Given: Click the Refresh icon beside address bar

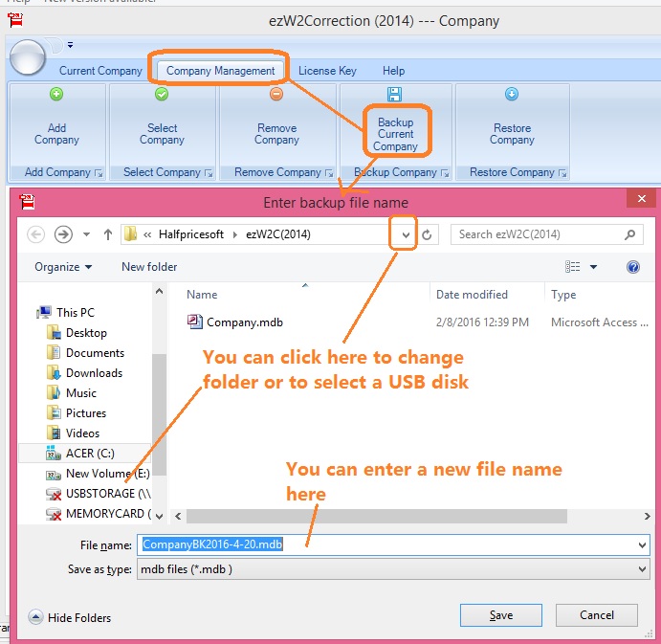Looking at the screenshot, I should point(428,234).
